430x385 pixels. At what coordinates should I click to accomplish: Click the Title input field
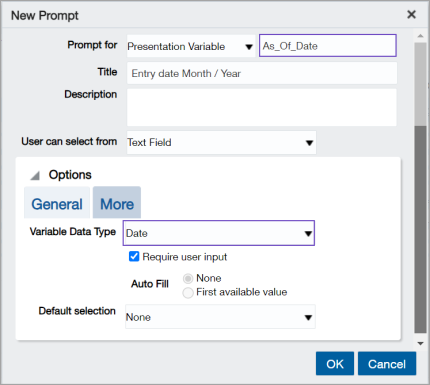262,73
